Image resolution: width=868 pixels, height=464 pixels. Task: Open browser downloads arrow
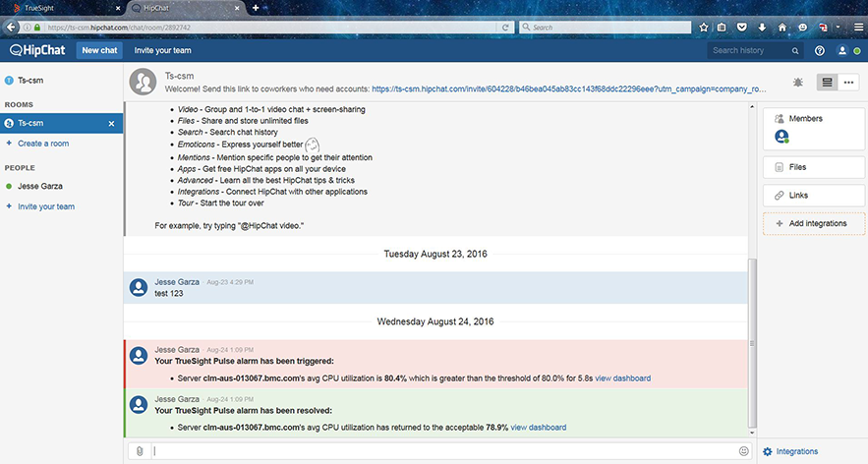[x=762, y=28]
